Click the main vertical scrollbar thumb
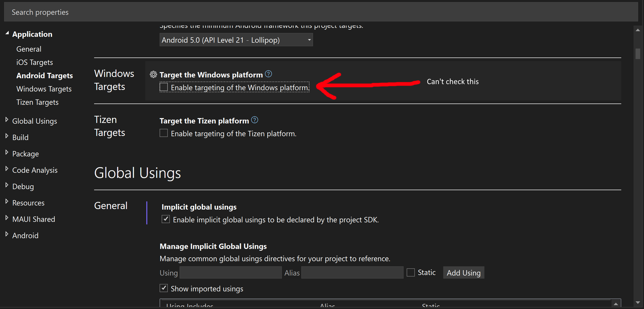The height and width of the screenshot is (309, 644). [638, 54]
